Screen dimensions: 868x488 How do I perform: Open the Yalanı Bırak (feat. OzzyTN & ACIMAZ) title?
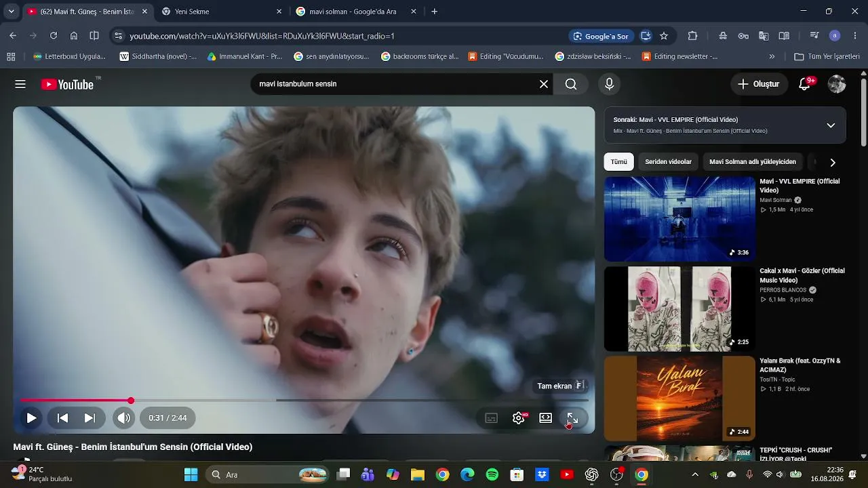800,365
